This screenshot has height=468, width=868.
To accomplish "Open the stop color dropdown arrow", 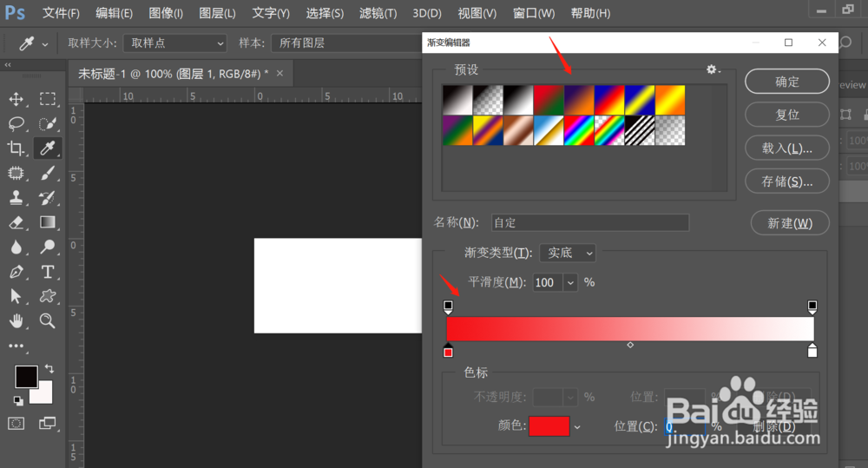I will [577, 427].
